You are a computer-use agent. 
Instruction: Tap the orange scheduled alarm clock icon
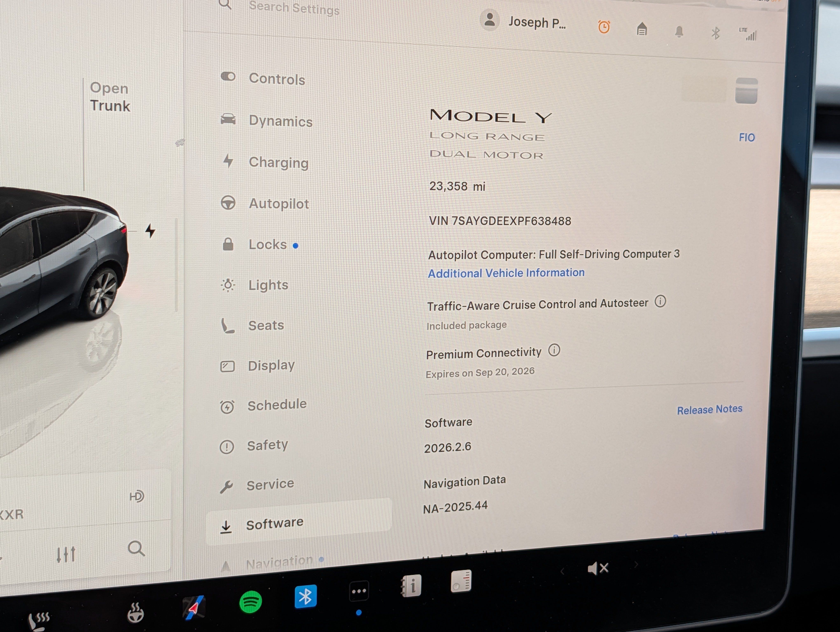604,27
